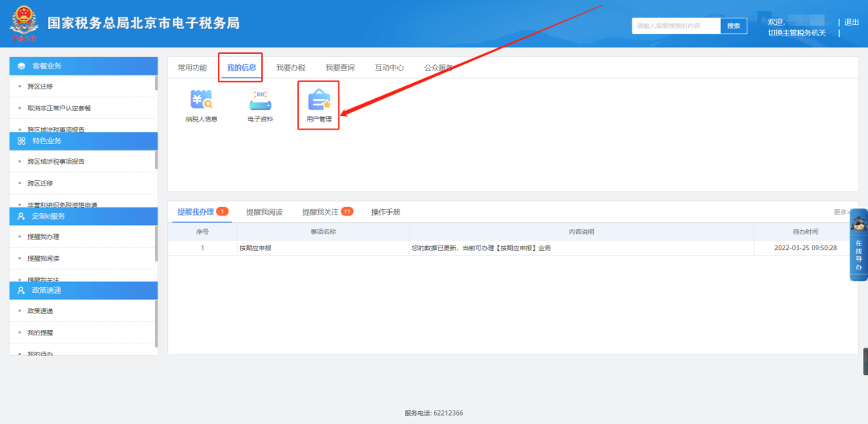Click the 特色业务 section header icon
This screenshot has width=868, height=424.
pyautogui.click(x=22, y=141)
